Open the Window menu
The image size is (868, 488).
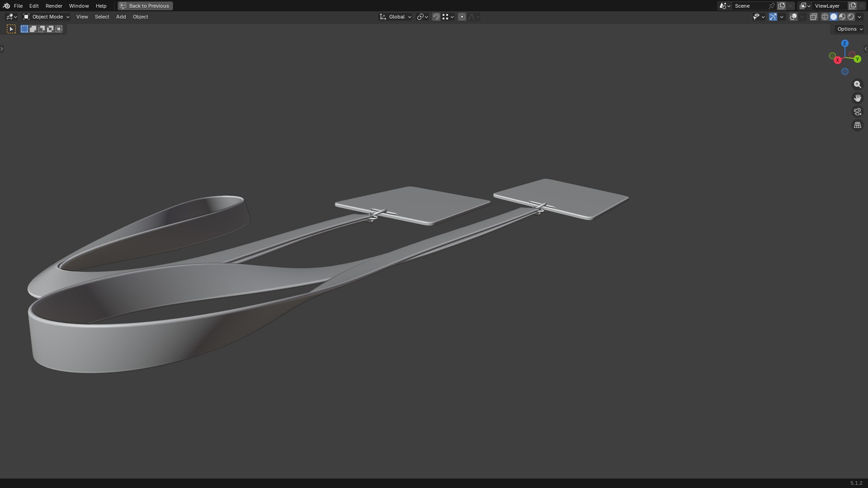click(x=79, y=6)
